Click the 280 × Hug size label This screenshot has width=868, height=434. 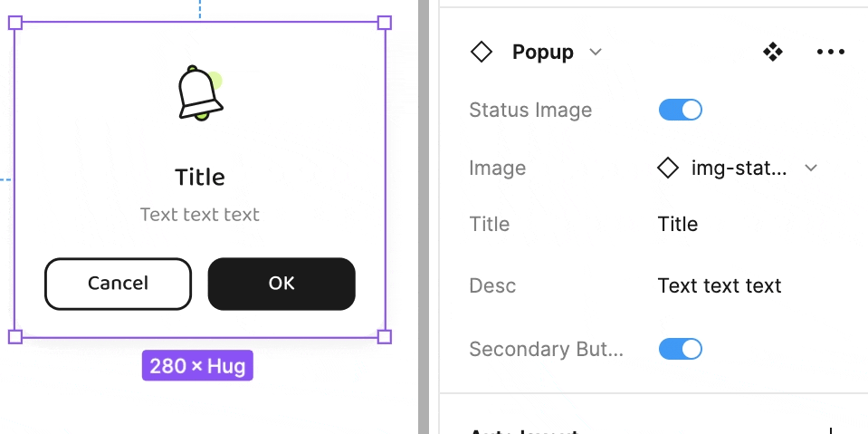click(x=197, y=366)
